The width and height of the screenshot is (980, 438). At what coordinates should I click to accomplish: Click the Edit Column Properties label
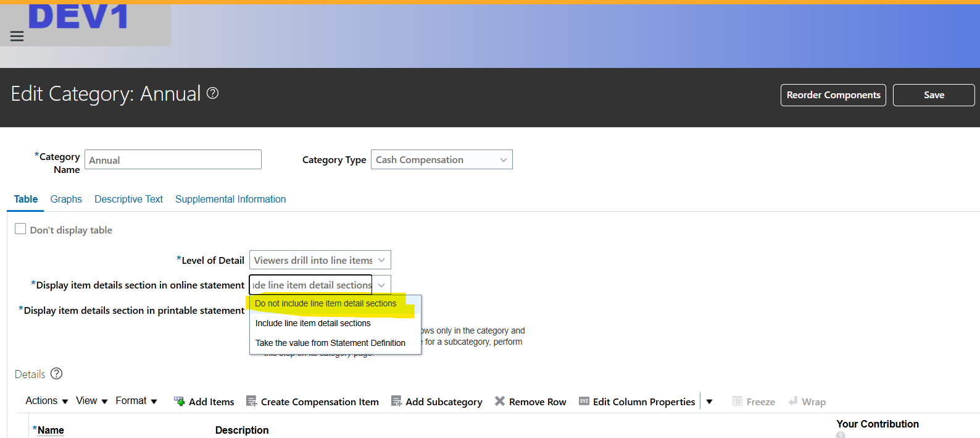pos(644,402)
